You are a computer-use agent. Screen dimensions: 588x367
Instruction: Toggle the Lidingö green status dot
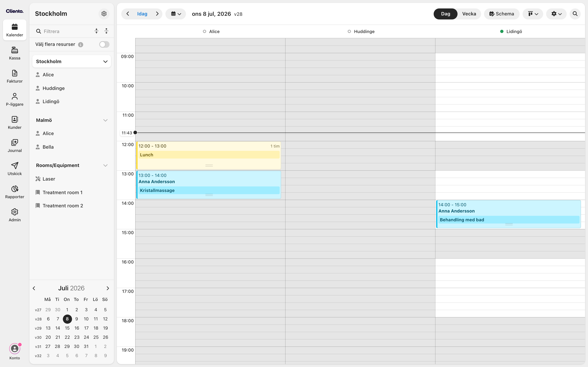click(x=502, y=32)
